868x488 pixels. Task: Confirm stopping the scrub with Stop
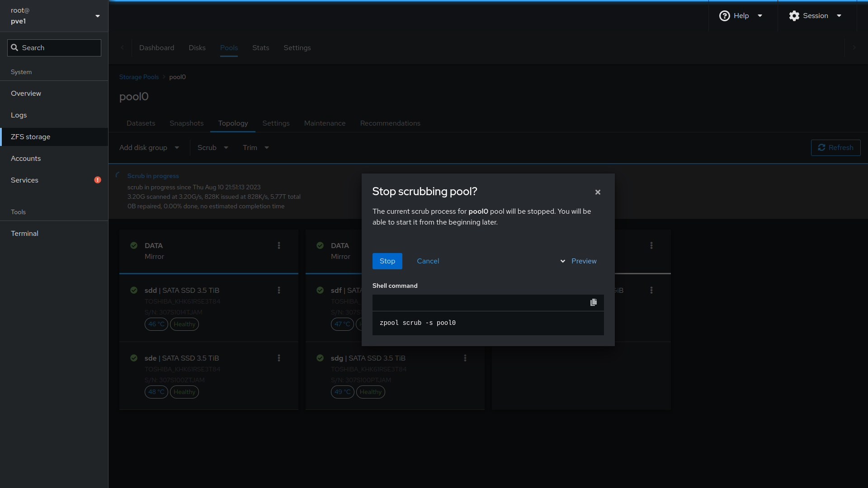point(387,261)
